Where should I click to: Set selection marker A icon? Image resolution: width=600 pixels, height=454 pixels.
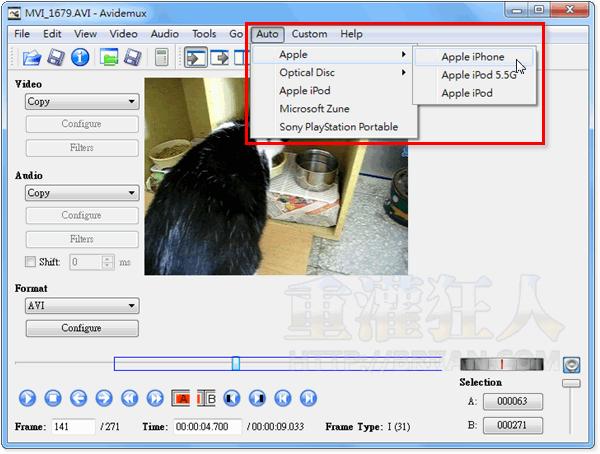(181, 398)
